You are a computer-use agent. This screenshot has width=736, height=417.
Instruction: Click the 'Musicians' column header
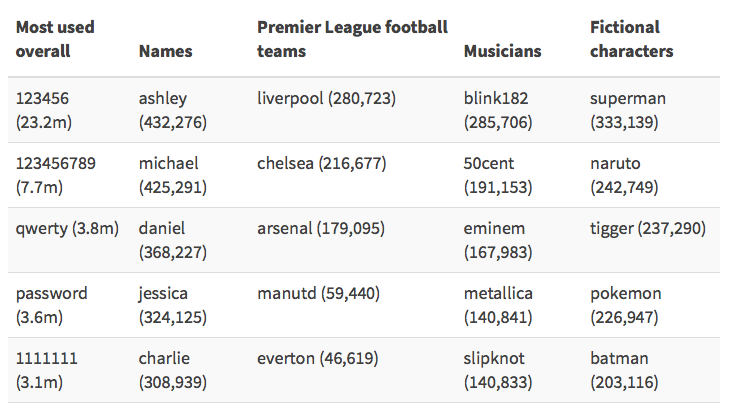click(502, 50)
